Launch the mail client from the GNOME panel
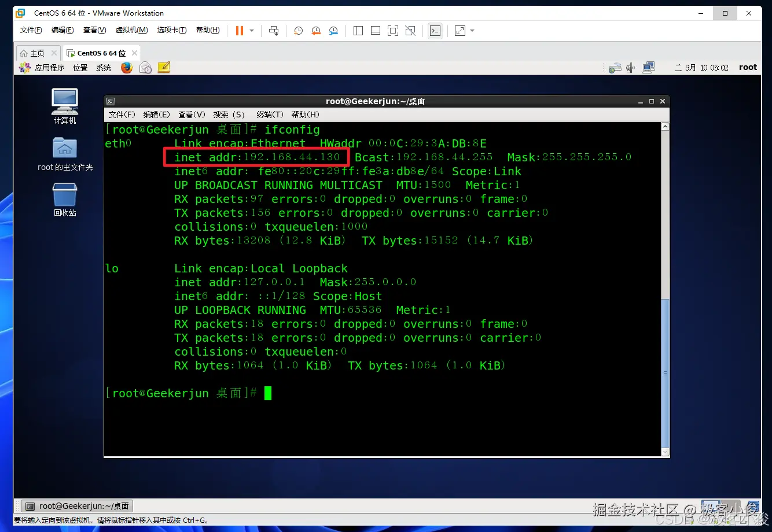772x532 pixels. coord(145,68)
